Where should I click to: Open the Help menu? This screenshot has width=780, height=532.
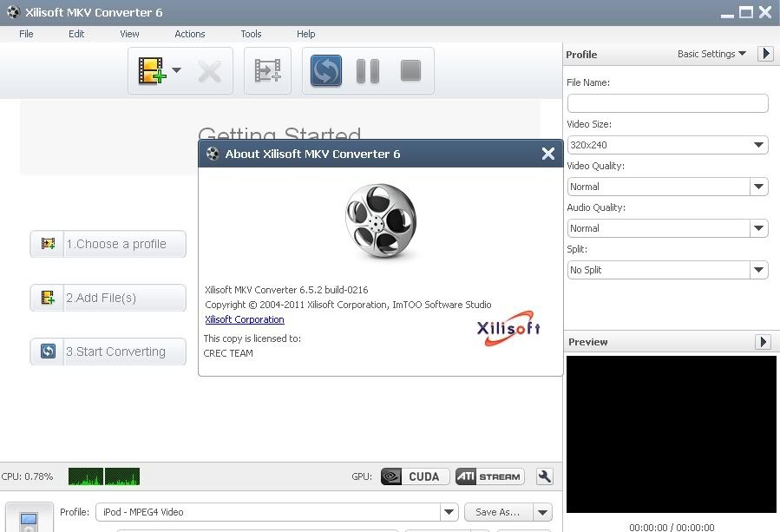[x=306, y=34]
